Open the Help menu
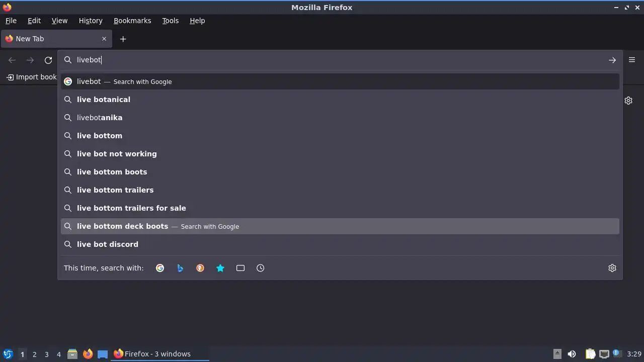The image size is (644, 362). pyautogui.click(x=197, y=21)
